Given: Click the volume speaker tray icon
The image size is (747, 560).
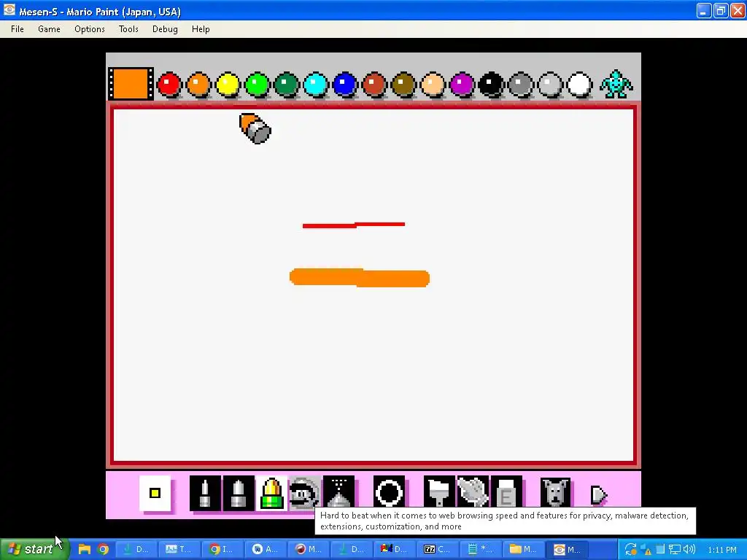Looking at the screenshot, I should (x=689, y=549).
